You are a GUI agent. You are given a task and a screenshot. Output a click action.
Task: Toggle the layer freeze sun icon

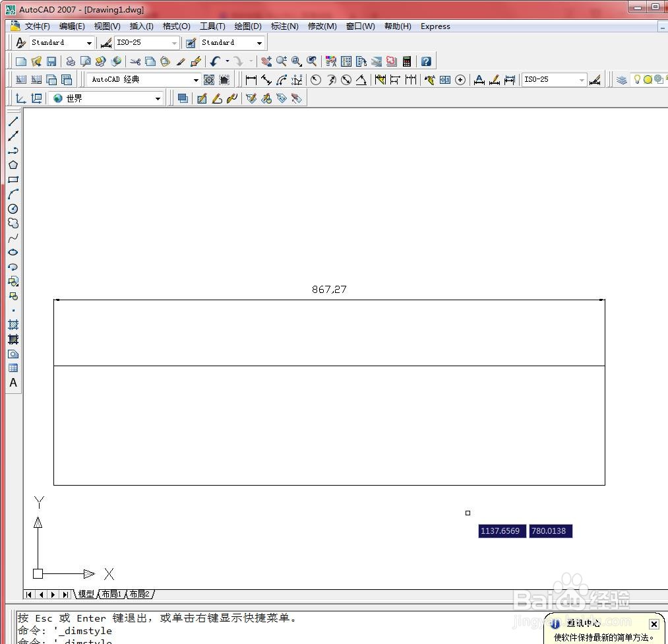pyautogui.click(x=648, y=79)
